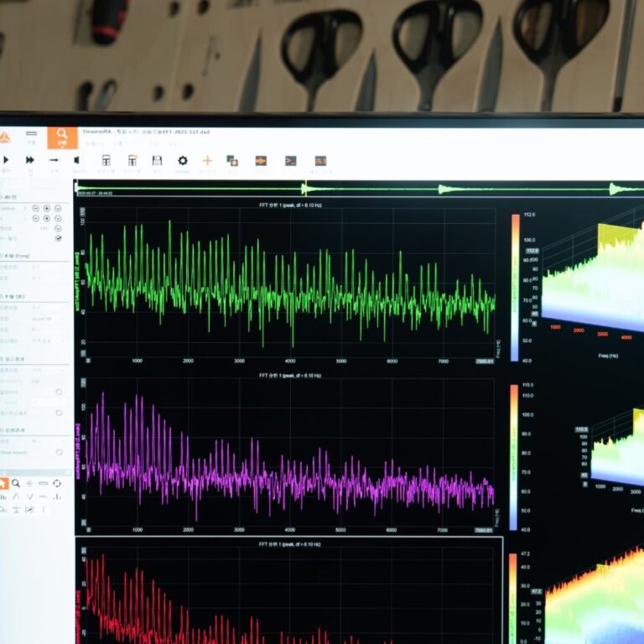644x644 pixels.
Task: Select the dotted circle in the second options row
Action: click(x=47, y=219)
